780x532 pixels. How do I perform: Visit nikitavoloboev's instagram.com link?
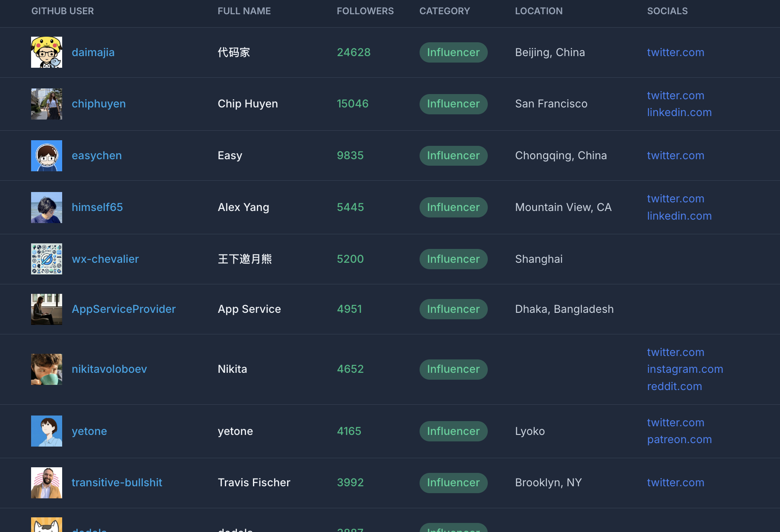[685, 369]
